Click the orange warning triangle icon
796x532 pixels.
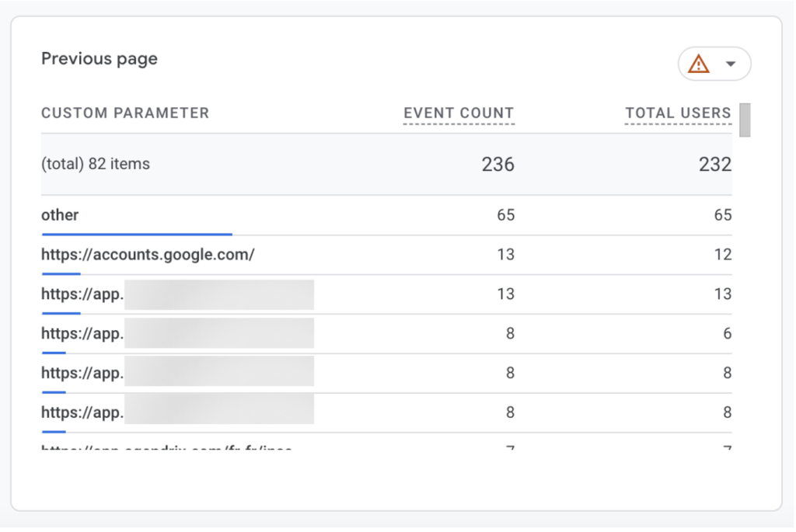pyautogui.click(x=699, y=64)
